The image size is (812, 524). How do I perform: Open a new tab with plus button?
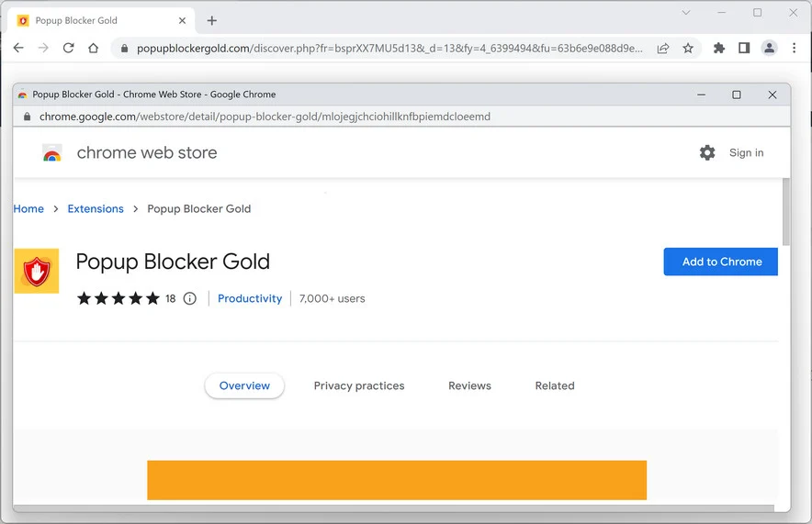(x=212, y=21)
